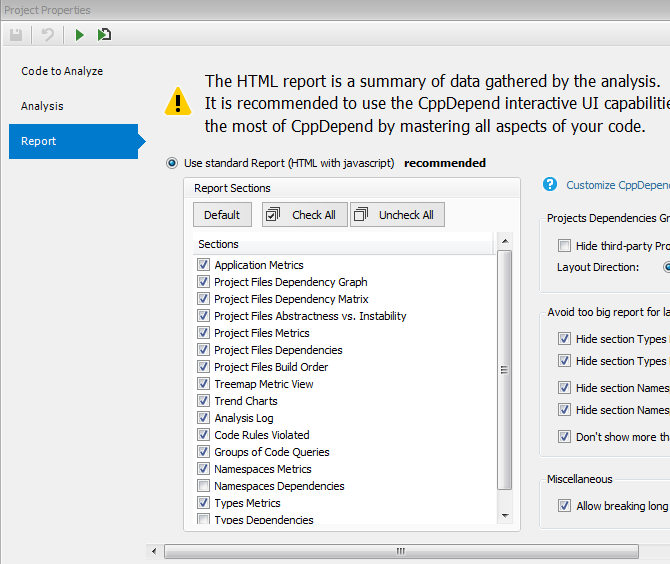Toggle Analysis Log checkbox

tap(203, 418)
